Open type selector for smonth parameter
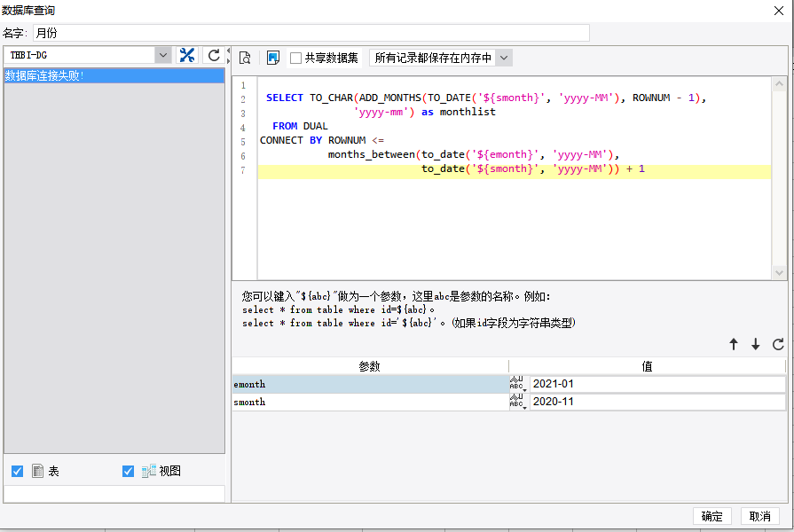This screenshot has width=794, height=532. (518, 402)
